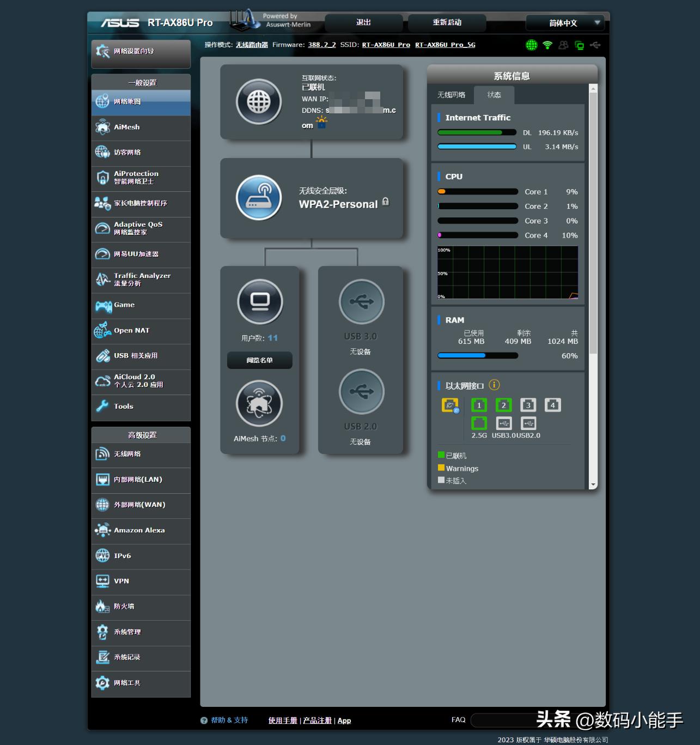Switch to the 无线网络 tab

tap(451, 95)
